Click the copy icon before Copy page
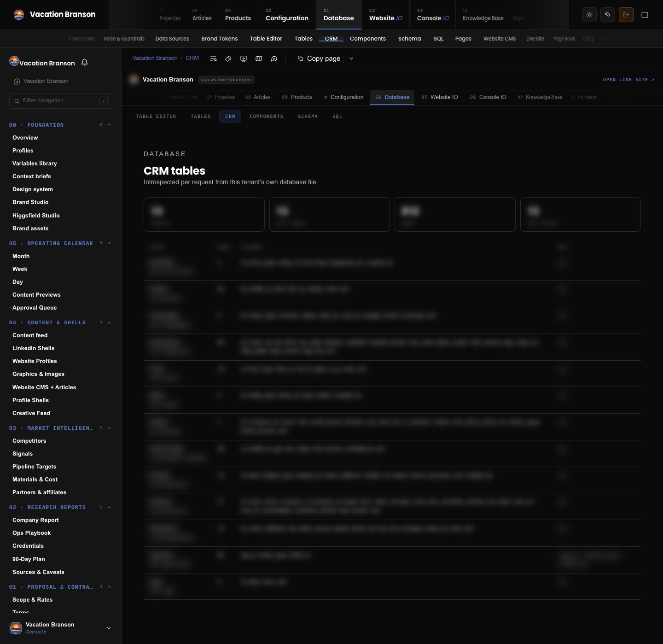 [301, 59]
